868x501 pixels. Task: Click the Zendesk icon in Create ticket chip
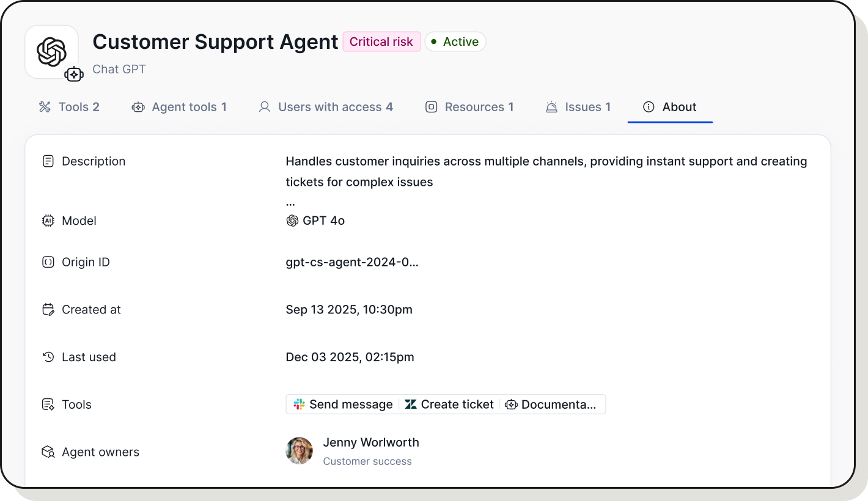411,404
